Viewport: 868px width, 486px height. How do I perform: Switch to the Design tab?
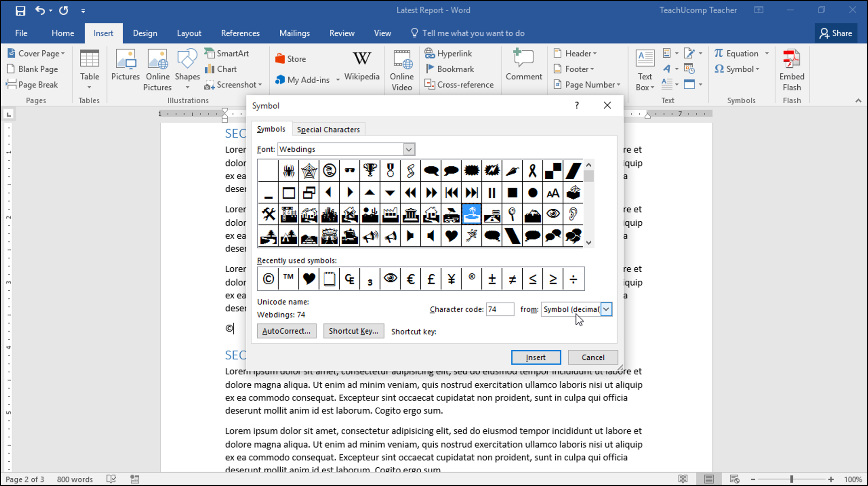pyautogui.click(x=145, y=33)
